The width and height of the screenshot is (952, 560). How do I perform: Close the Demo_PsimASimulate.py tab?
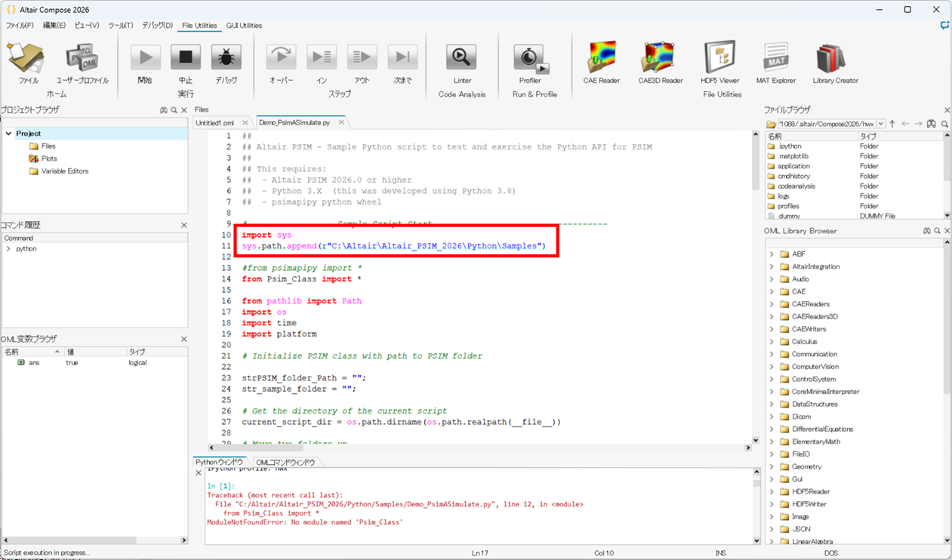coord(341,122)
